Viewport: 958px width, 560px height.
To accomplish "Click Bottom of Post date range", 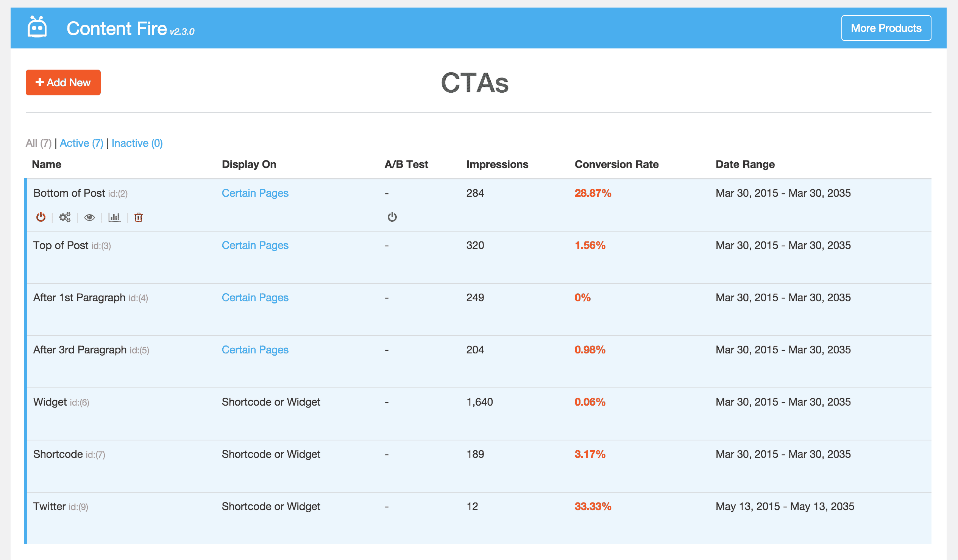I will 783,193.
